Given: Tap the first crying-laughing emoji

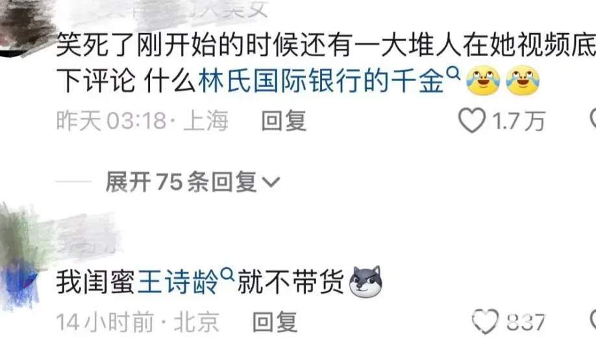Looking at the screenshot, I should coord(483,80).
